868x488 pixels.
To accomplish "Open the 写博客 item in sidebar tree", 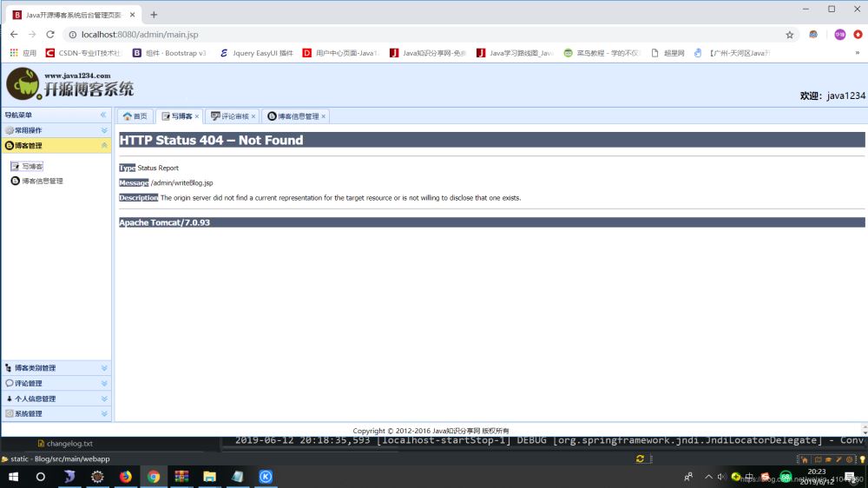I will 32,166.
